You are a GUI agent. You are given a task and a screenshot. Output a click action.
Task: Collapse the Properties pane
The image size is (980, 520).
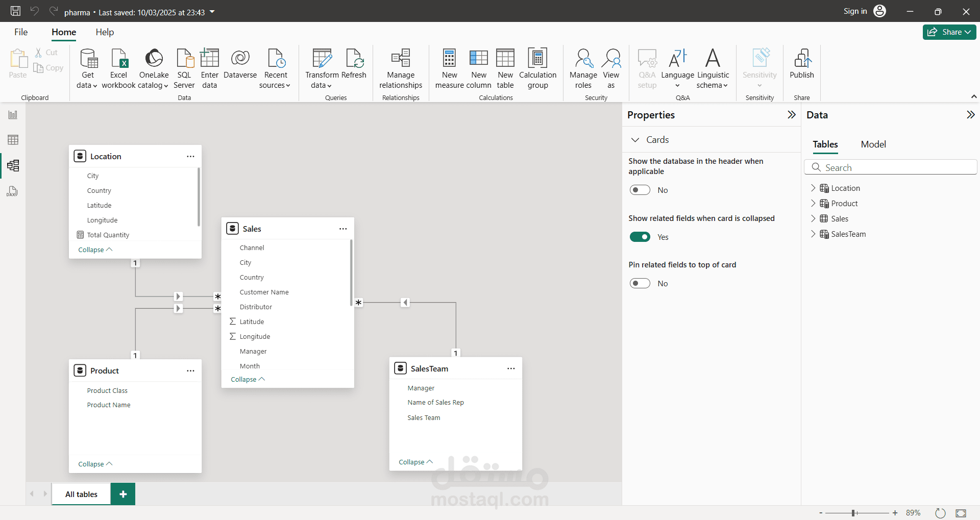pos(792,115)
